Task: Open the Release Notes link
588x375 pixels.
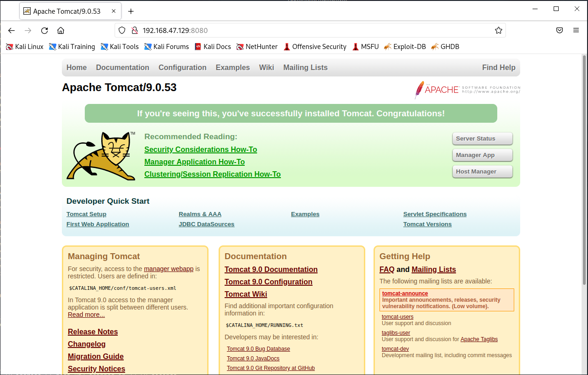Action: click(93, 332)
